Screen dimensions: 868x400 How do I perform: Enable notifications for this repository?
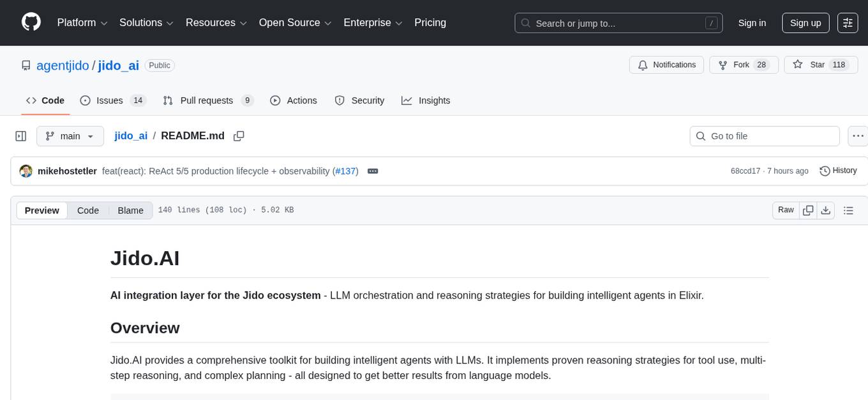666,65
